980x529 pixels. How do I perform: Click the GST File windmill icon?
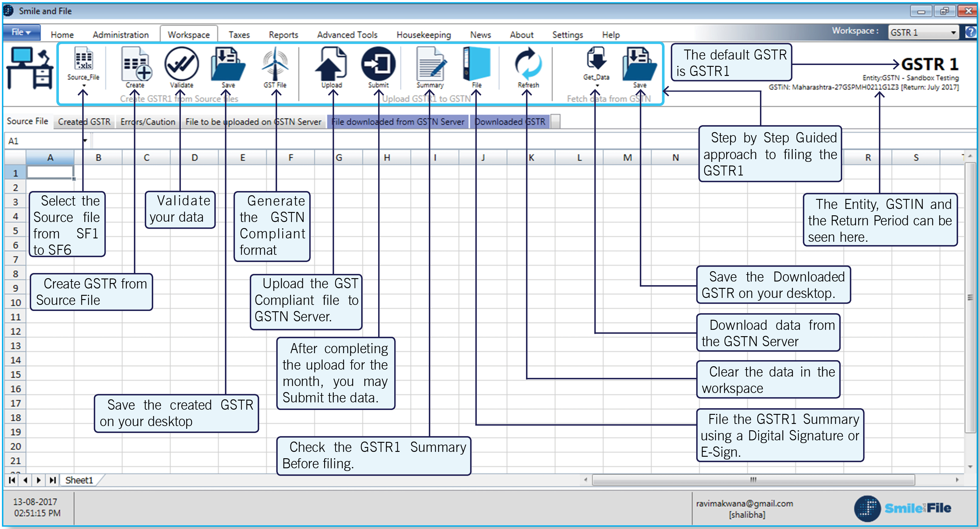point(275,63)
